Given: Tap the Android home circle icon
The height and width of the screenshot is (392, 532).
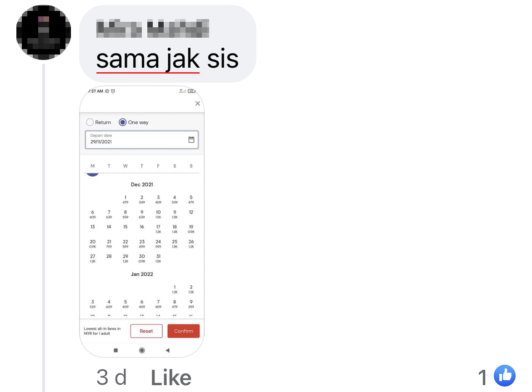Looking at the screenshot, I should tap(142, 350).
